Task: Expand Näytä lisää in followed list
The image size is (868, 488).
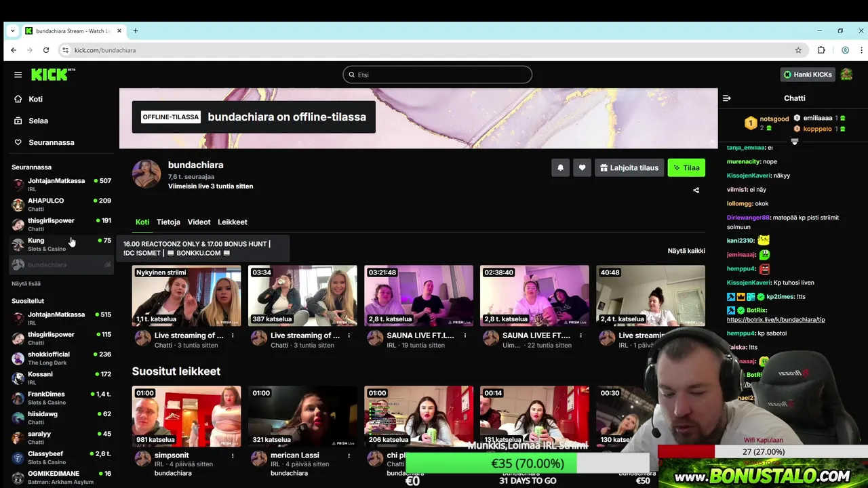Action: tap(26, 283)
